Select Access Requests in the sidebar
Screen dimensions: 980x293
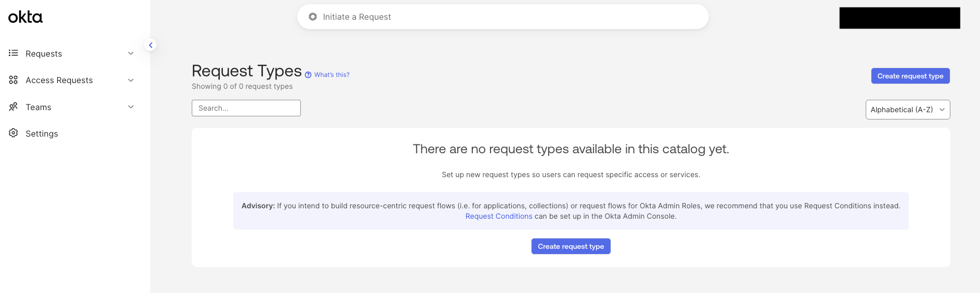pos(59,80)
